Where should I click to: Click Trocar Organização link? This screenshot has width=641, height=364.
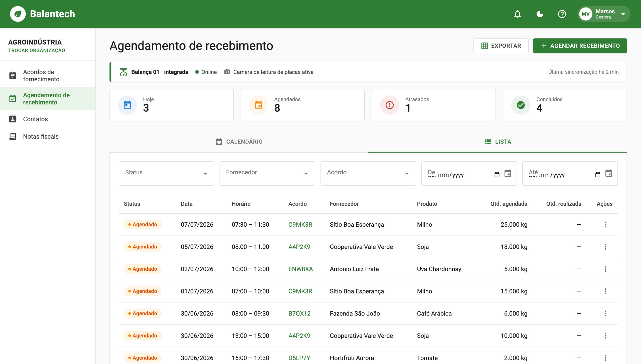pos(37,50)
